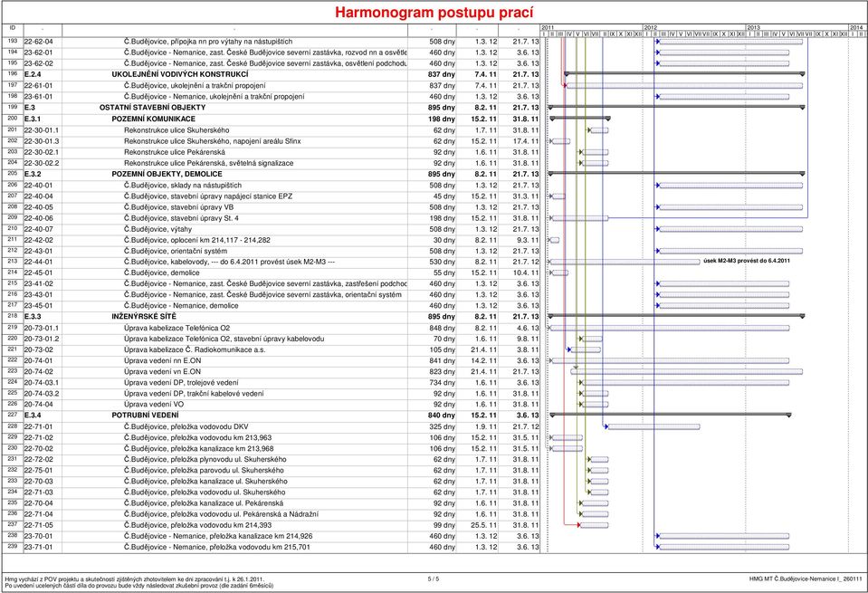This screenshot has width=868, height=593.
Task: Click 'přeložka vodovodu ul. Pekárenská a Nádražní'
Action: click(221, 514)
